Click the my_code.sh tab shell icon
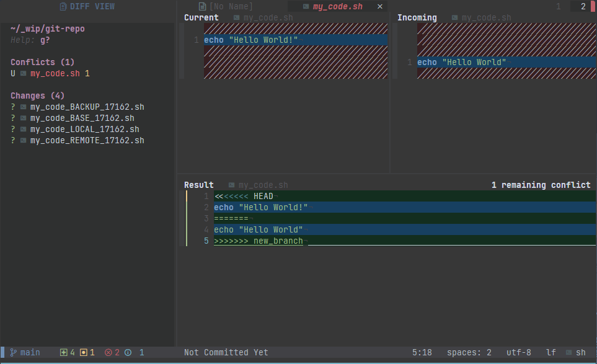The height and width of the screenshot is (364, 597). pos(306,6)
